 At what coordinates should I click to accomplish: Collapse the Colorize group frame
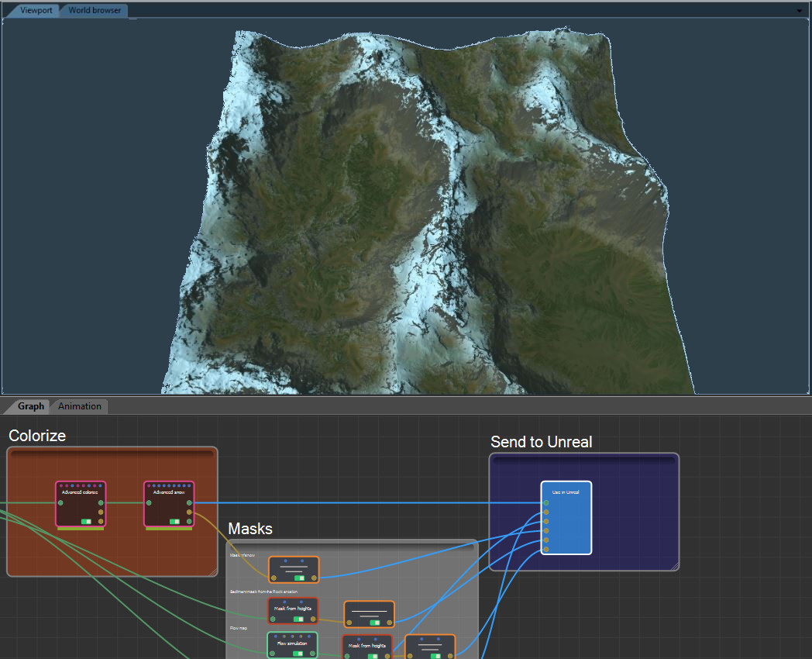(112, 454)
